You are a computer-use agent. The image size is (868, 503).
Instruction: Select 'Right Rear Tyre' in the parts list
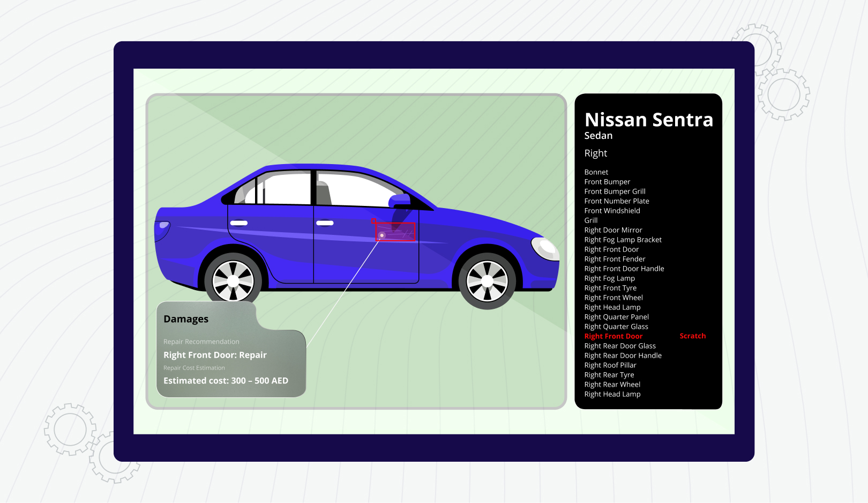(609, 375)
